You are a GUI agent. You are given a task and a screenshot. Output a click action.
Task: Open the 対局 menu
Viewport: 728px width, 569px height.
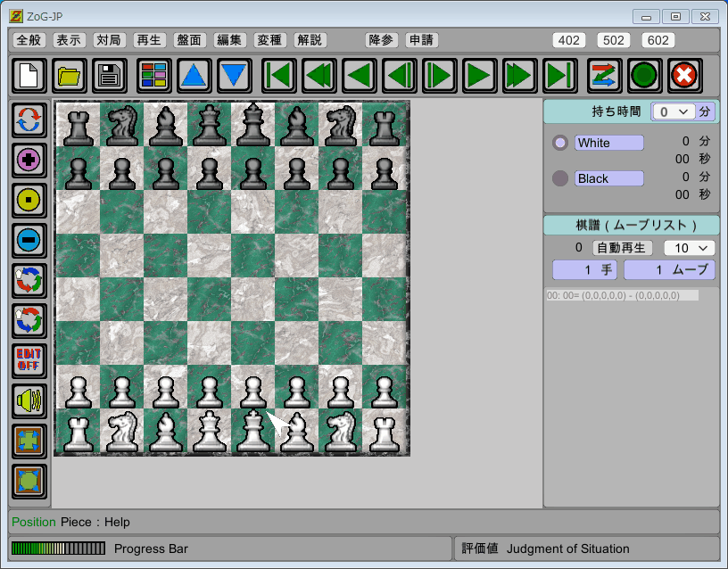click(109, 40)
